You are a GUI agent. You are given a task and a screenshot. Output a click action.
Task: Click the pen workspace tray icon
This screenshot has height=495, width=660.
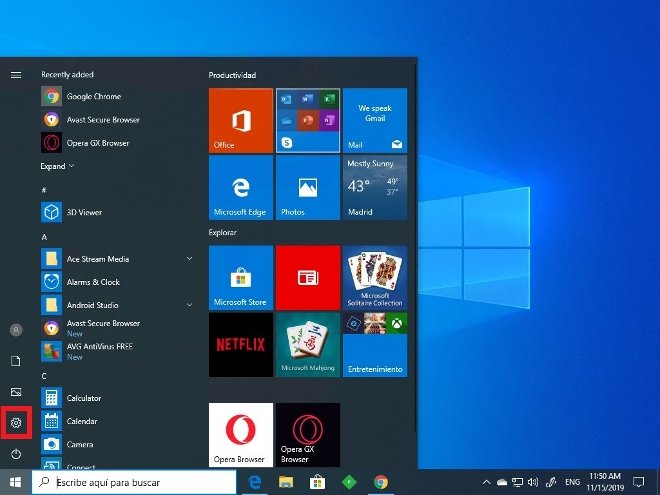[x=551, y=482]
